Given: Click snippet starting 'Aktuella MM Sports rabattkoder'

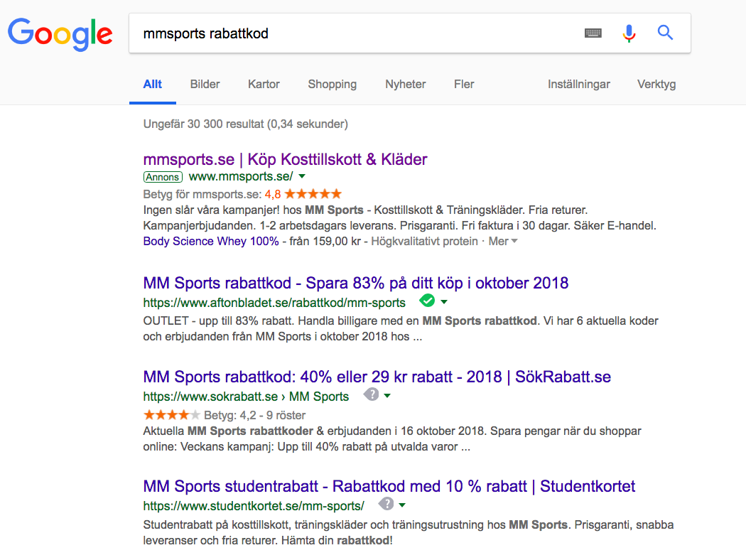Looking at the screenshot, I should (392, 438).
